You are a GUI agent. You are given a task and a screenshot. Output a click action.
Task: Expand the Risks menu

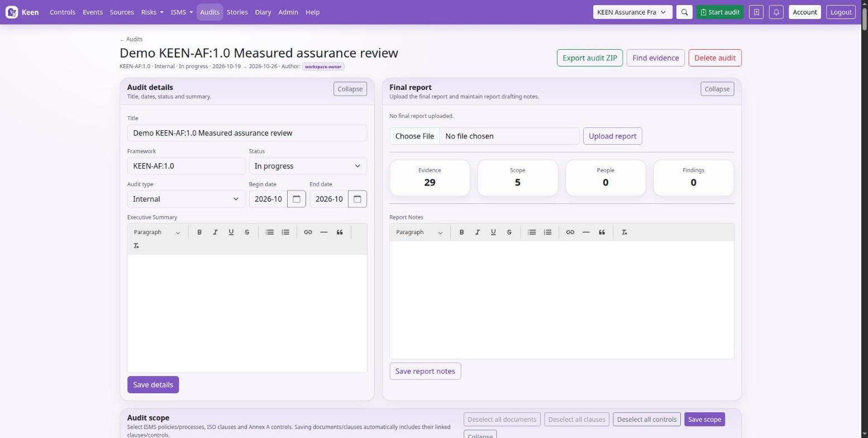coord(152,12)
